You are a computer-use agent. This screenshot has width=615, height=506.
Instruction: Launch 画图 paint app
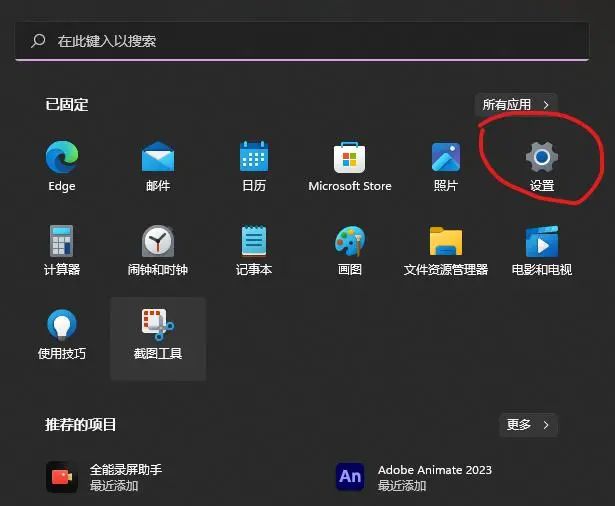(349, 250)
